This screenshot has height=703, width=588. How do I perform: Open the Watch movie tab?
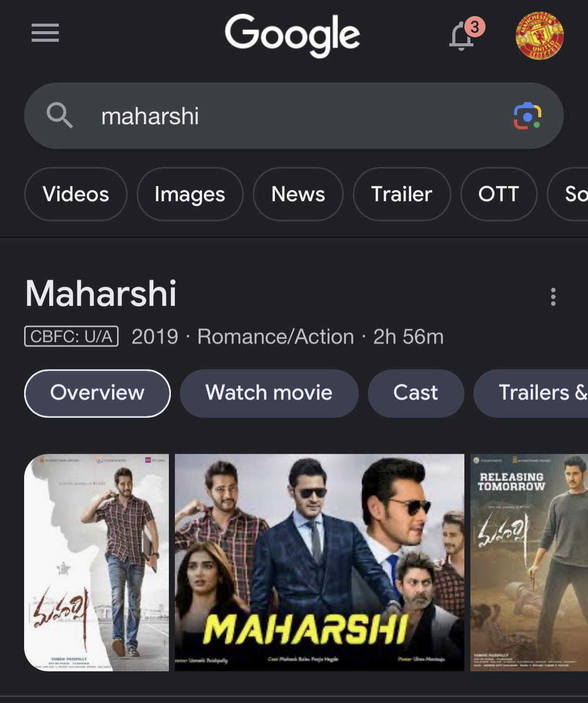click(x=269, y=393)
